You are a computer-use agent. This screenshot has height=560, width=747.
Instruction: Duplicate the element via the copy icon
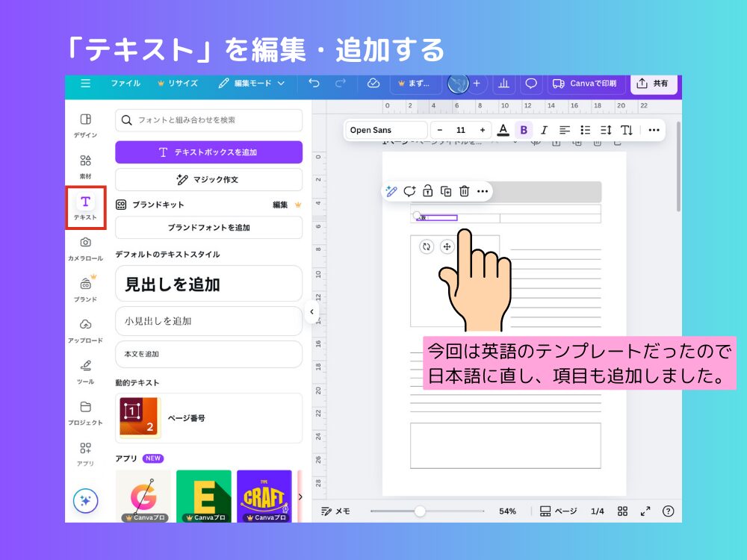[x=446, y=191]
